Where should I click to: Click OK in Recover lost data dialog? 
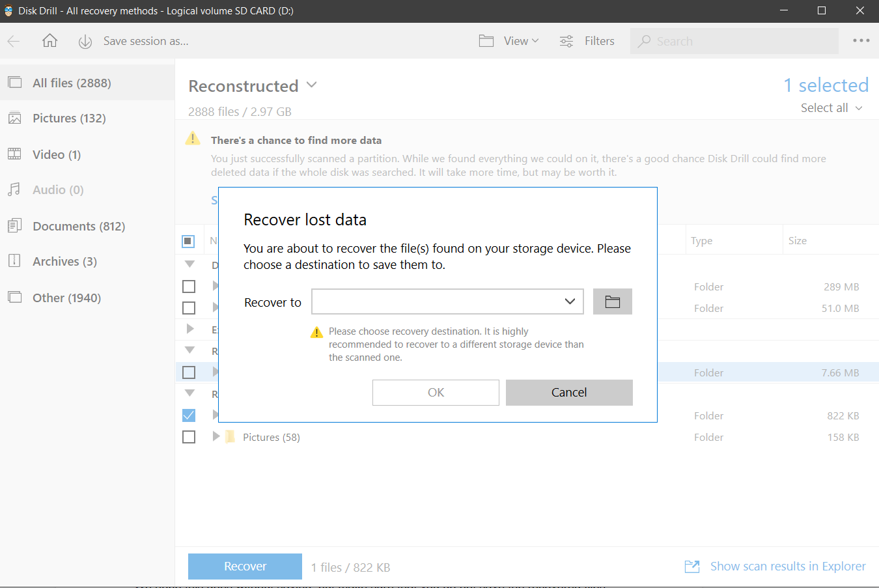click(x=436, y=393)
